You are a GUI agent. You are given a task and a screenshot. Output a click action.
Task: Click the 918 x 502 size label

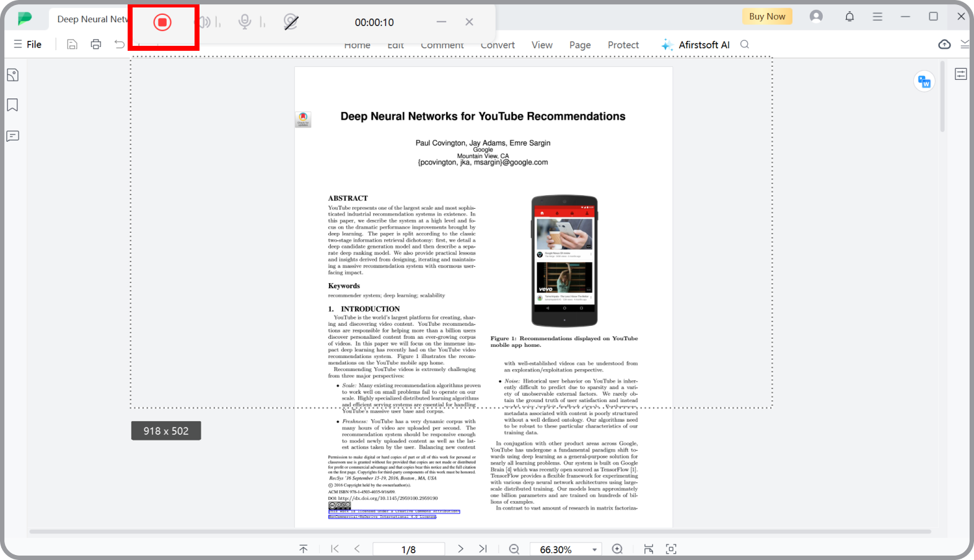166,431
